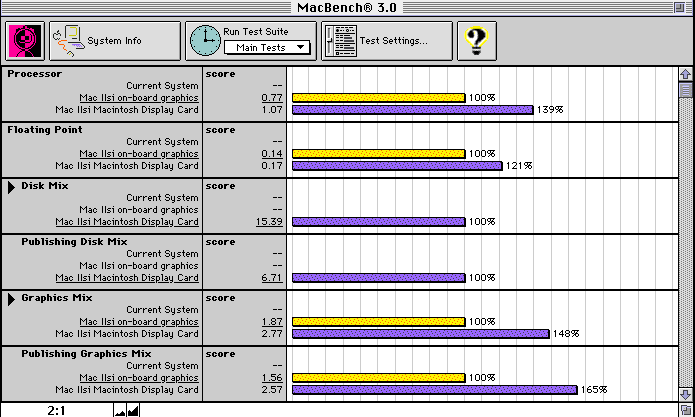Click on-board graphics link under Processor

pyautogui.click(x=139, y=98)
